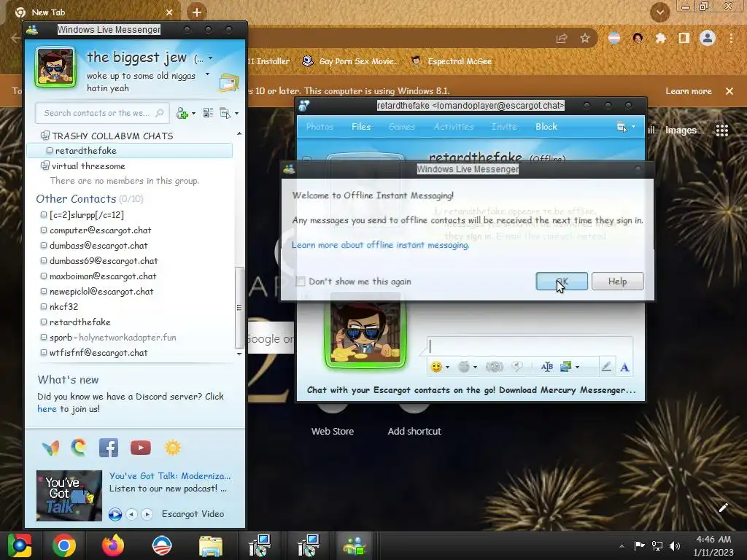Click the profile avatar in Messenger main window

pyautogui.click(x=55, y=67)
